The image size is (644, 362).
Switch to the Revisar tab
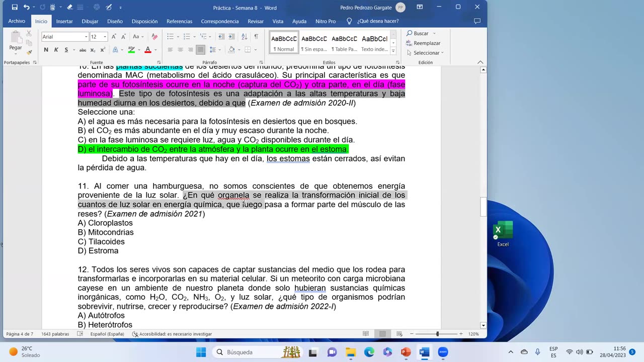coord(256,21)
